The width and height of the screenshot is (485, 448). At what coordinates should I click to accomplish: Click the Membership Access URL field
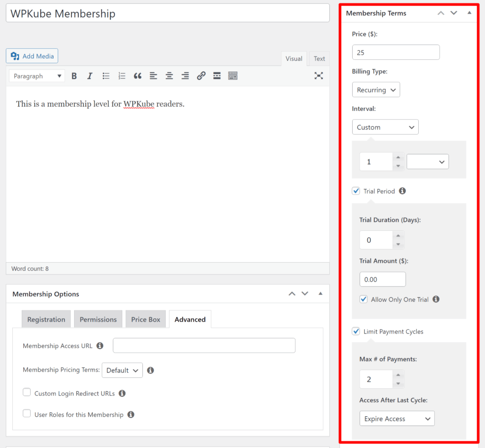[204, 345]
